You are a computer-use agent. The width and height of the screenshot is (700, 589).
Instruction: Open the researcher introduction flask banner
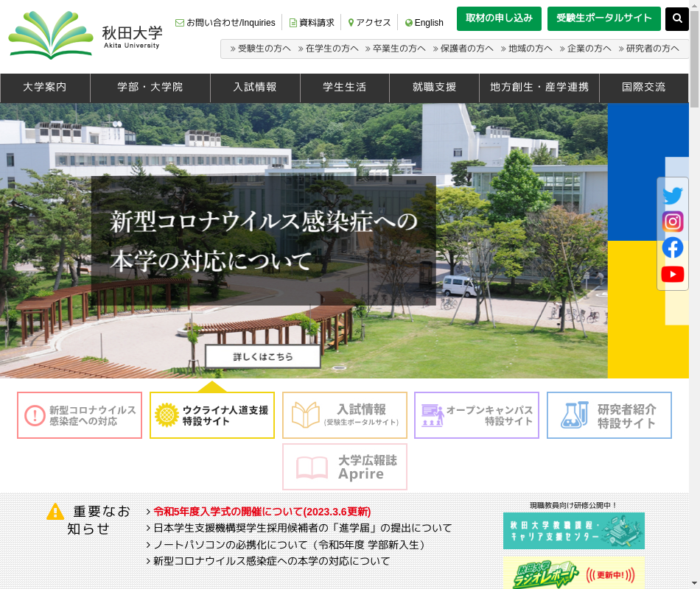click(x=609, y=415)
